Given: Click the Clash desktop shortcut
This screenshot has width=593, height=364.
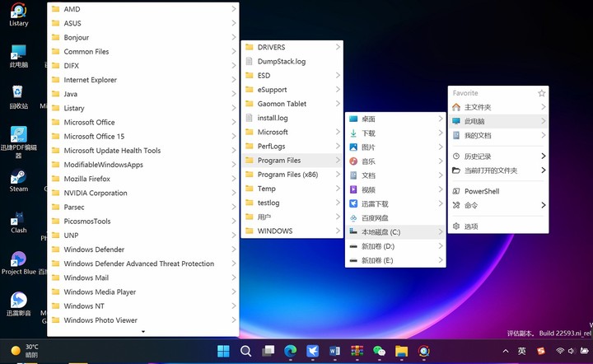Looking at the screenshot, I should pyautogui.click(x=18, y=221).
